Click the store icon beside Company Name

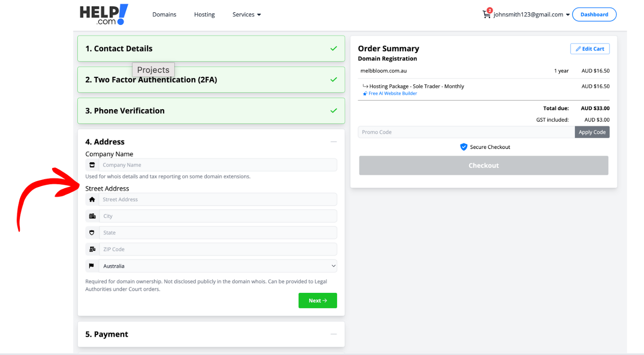92,165
